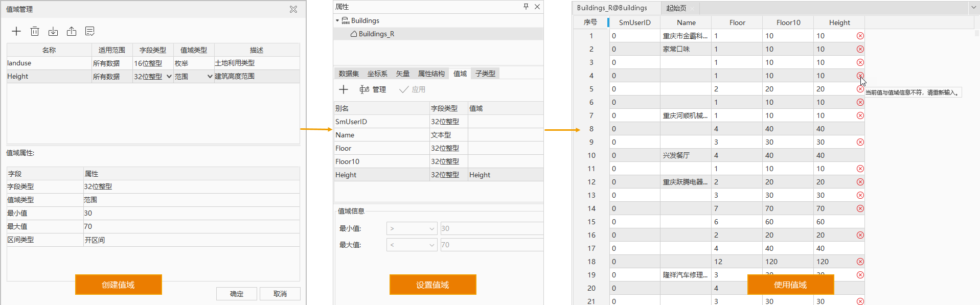The height and width of the screenshot is (305, 980).
Task: Click the import domain icon
Action: 53,31
